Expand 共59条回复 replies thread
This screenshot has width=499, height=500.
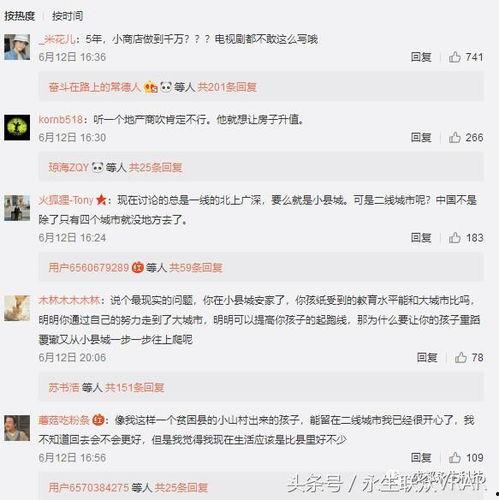point(196,267)
